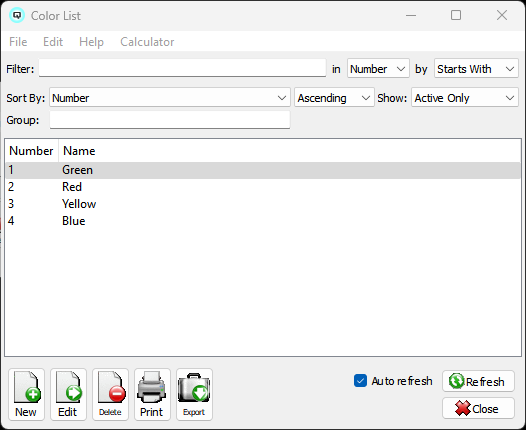Open the filter field 'Number' dropdown
Image resolution: width=526 pixels, height=430 pixels.
[378, 68]
